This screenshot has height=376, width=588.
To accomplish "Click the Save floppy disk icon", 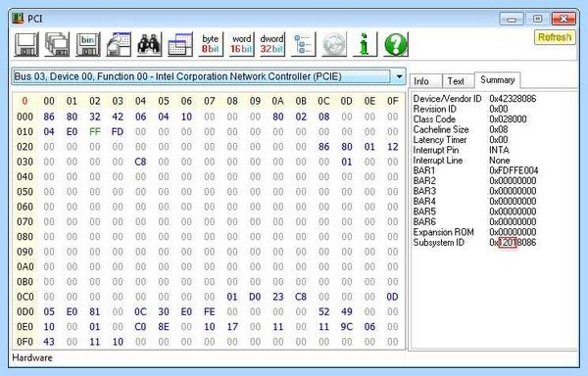I will coord(26,45).
